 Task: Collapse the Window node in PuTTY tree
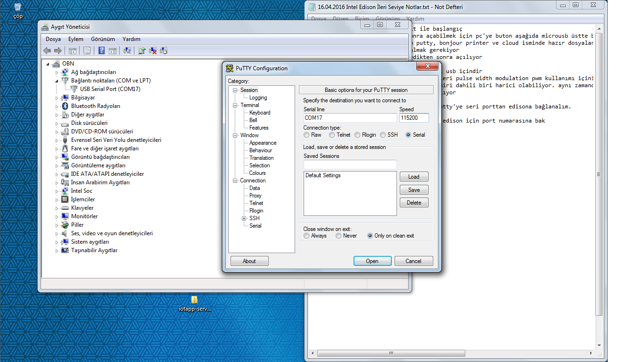pyautogui.click(x=235, y=135)
